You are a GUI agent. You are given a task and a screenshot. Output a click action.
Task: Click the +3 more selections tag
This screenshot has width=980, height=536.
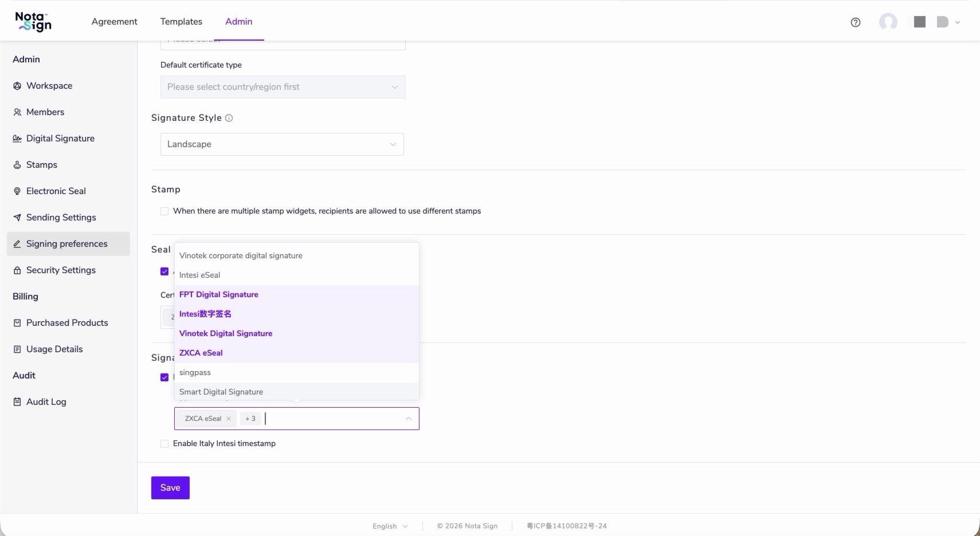coord(250,419)
